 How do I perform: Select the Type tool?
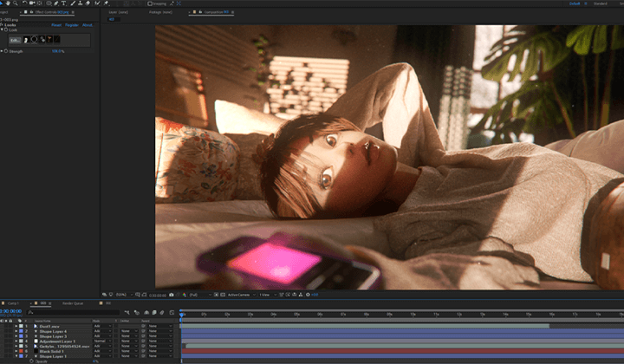click(x=63, y=3)
